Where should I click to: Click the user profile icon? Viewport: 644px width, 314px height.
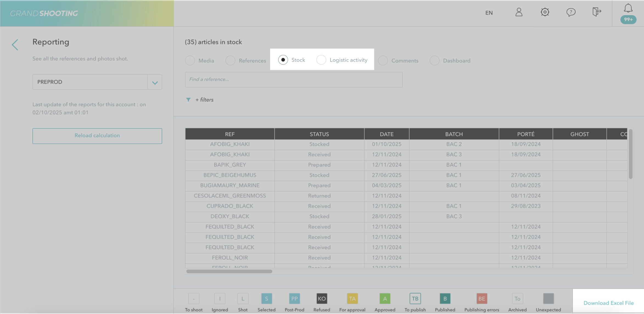[x=519, y=12]
